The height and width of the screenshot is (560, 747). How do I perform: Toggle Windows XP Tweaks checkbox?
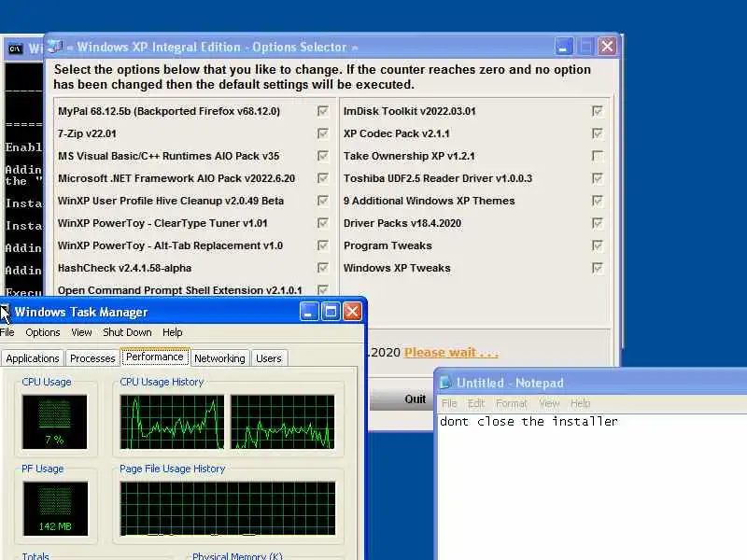[597, 268]
